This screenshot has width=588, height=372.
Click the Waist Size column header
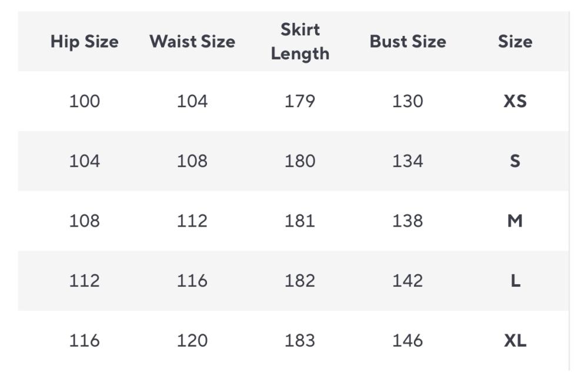tap(192, 41)
